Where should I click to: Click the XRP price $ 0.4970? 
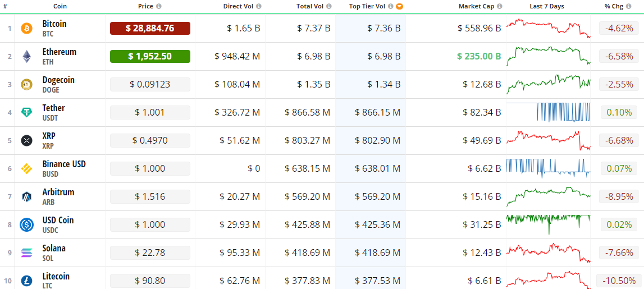[x=150, y=140]
